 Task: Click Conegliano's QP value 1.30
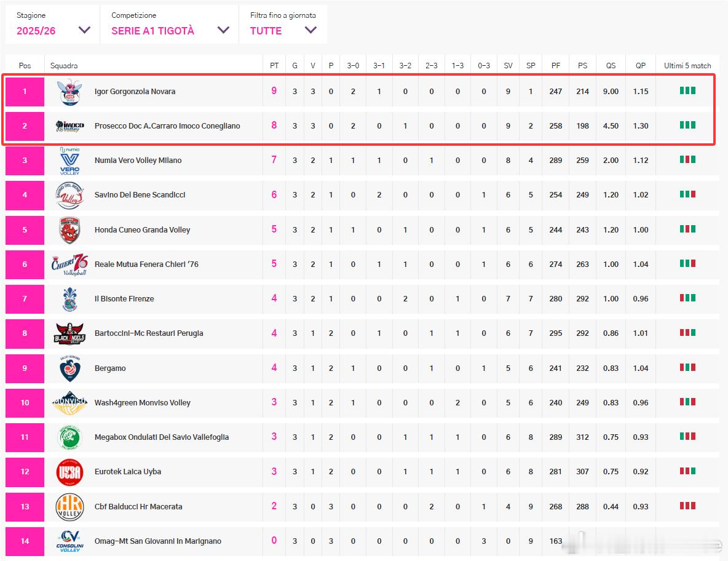click(640, 126)
